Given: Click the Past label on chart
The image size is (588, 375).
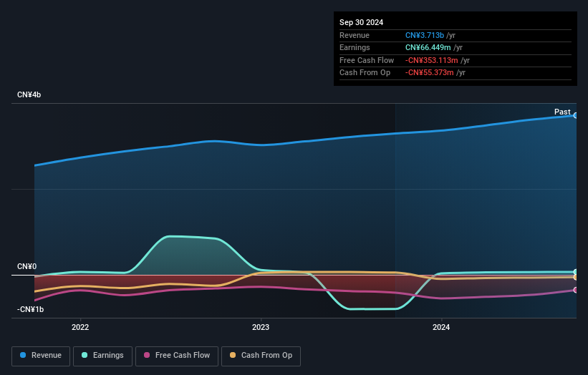Looking at the screenshot, I should coord(562,112).
